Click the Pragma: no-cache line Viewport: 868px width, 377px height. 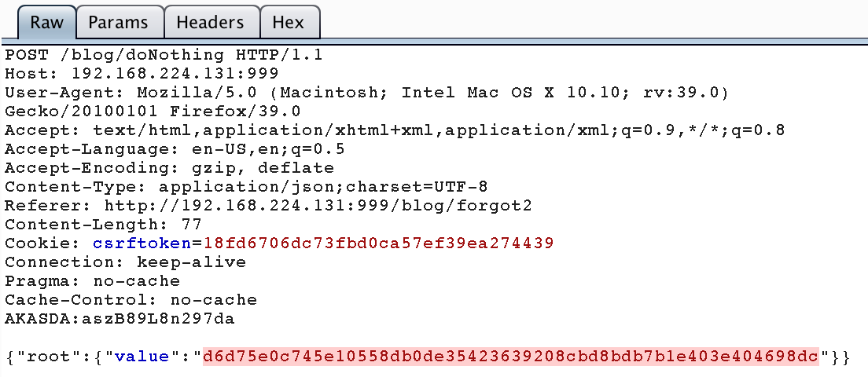click(x=93, y=281)
